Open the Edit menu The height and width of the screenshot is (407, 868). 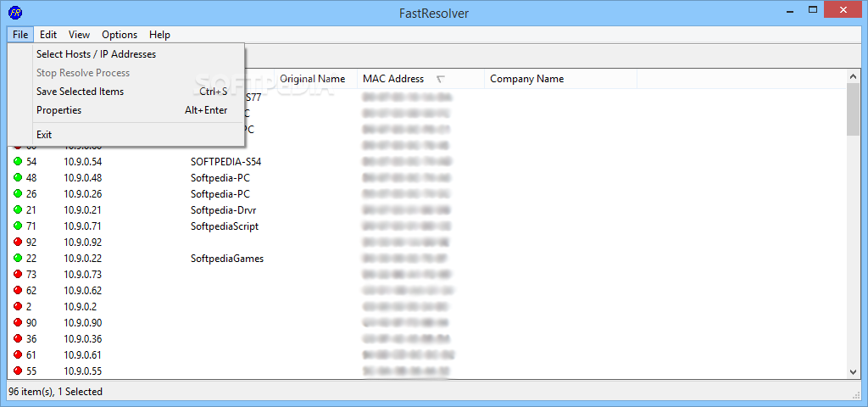pos(48,34)
